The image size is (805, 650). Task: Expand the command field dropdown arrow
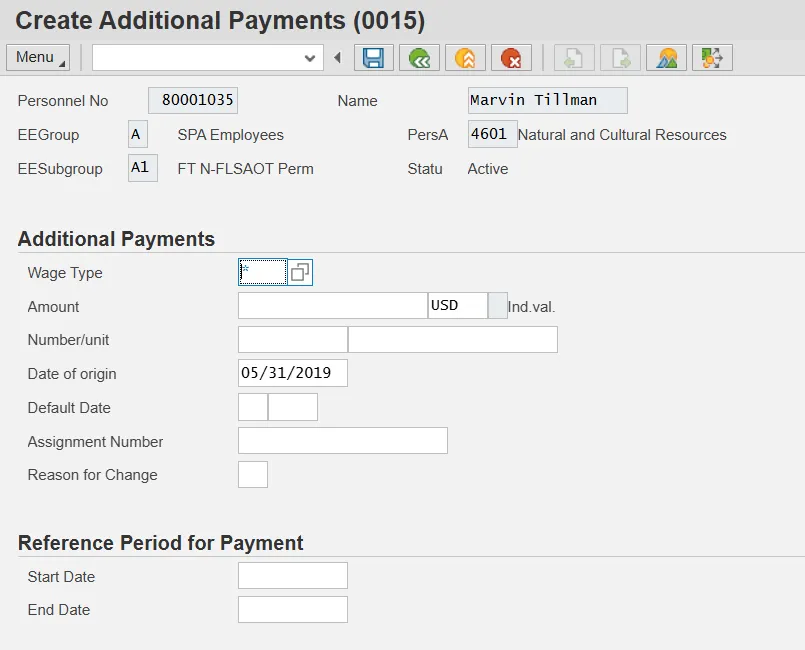click(310, 58)
